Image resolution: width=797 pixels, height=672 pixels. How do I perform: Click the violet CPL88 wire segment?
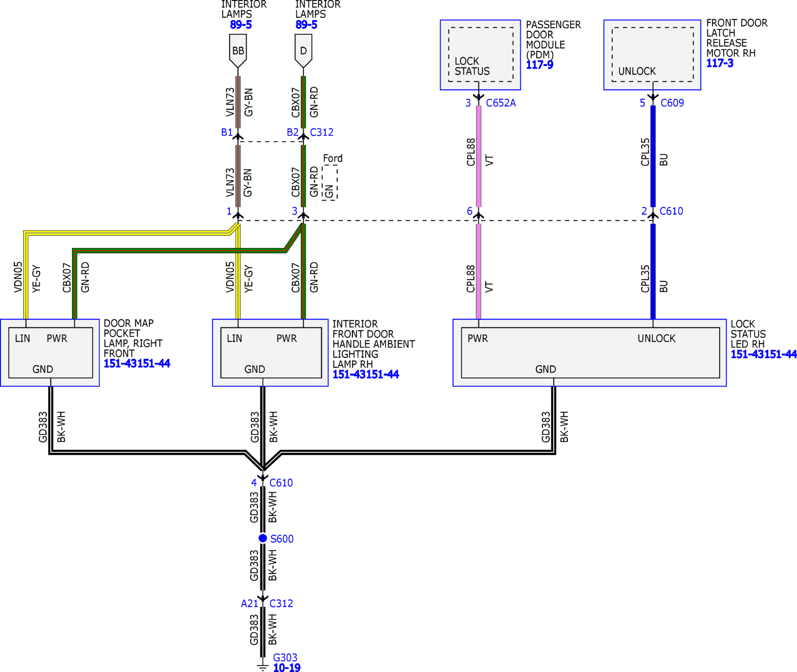tap(479, 156)
